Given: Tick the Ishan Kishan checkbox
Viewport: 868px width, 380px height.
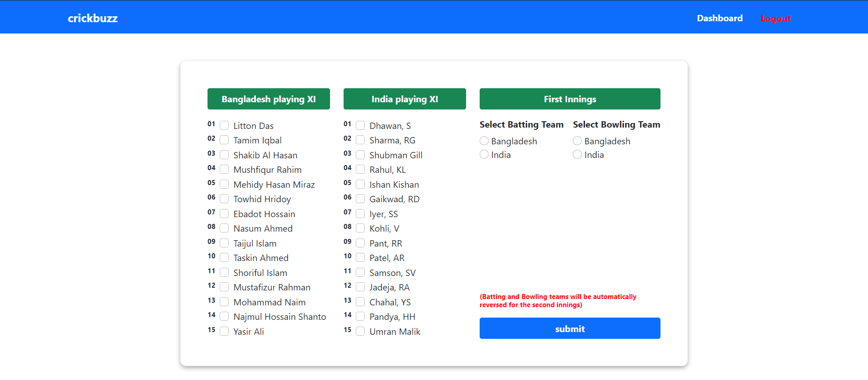Looking at the screenshot, I should (360, 184).
